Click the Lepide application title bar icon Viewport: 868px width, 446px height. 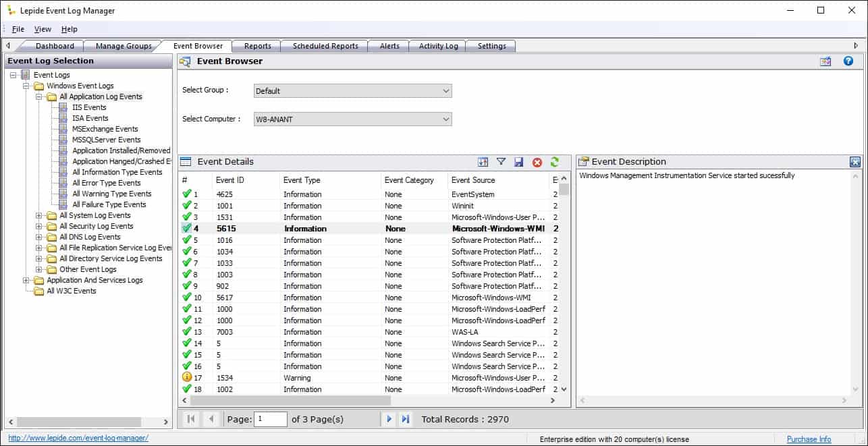[x=11, y=10]
